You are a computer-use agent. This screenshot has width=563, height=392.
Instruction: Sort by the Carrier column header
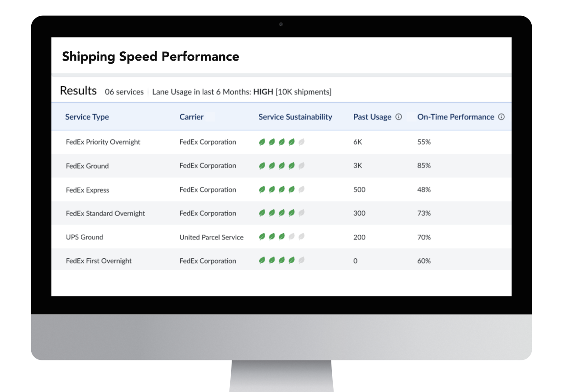click(192, 117)
